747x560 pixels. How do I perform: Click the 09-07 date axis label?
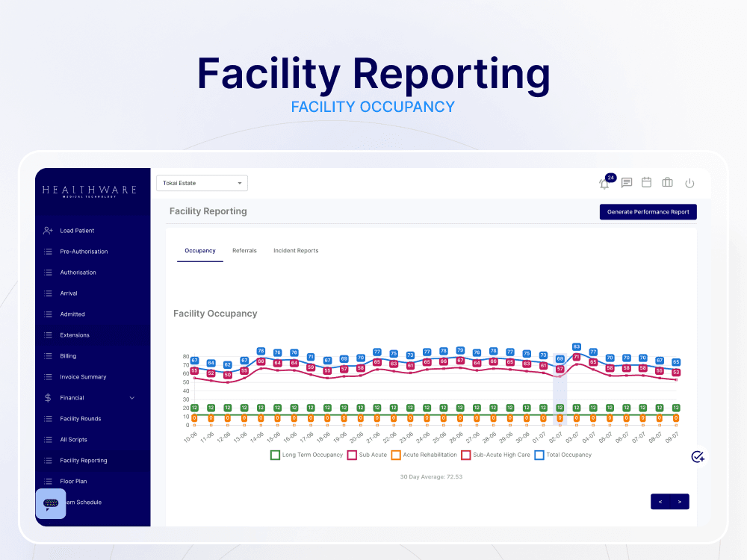[672, 437]
